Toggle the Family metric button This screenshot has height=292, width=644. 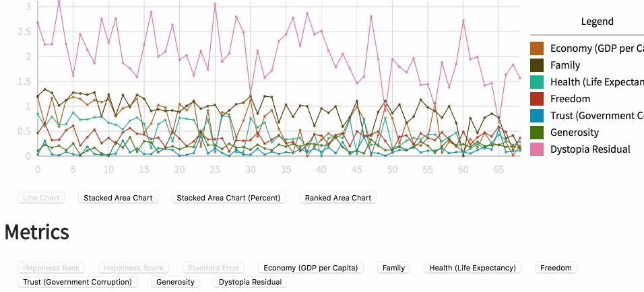click(393, 268)
